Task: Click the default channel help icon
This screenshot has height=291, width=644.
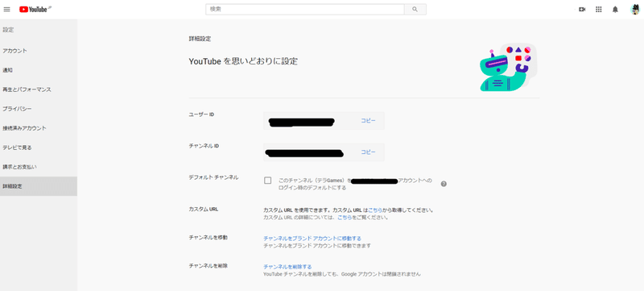Action: [x=444, y=184]
